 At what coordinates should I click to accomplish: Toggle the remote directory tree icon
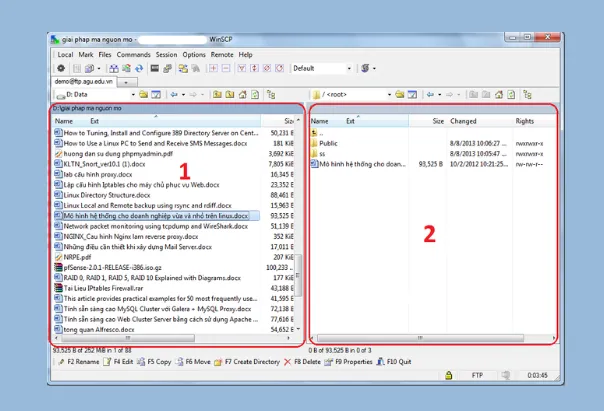[x=527, y=94]
